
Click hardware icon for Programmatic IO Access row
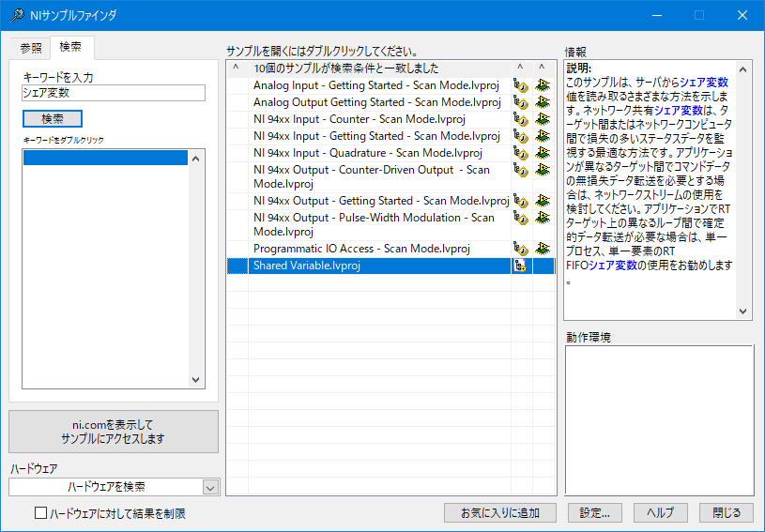pyautogui.click(x=543, y=249)
